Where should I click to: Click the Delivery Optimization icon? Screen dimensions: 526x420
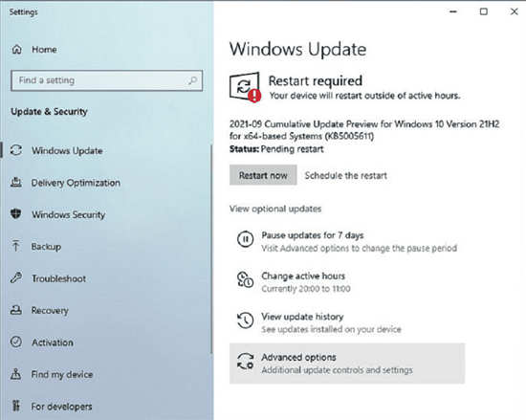tap(16, 182)
